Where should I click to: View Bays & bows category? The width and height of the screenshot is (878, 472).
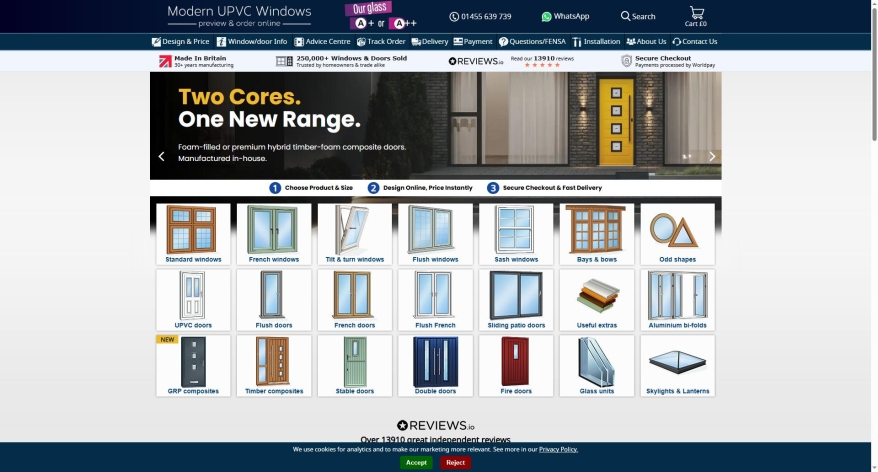tap(596, 234)
